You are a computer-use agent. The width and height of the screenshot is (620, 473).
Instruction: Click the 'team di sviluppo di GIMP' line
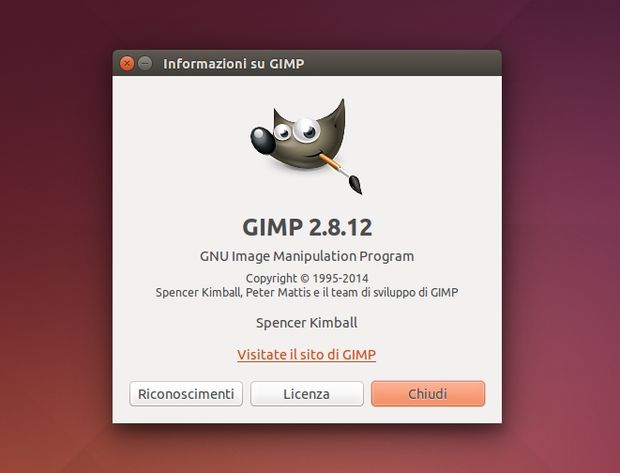[x=307, y=293]
